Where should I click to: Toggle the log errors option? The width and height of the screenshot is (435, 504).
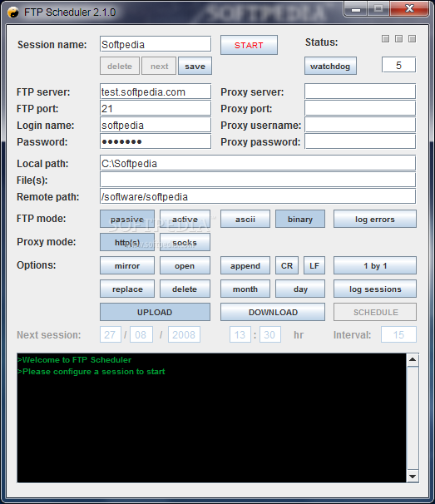coord(375,219)
